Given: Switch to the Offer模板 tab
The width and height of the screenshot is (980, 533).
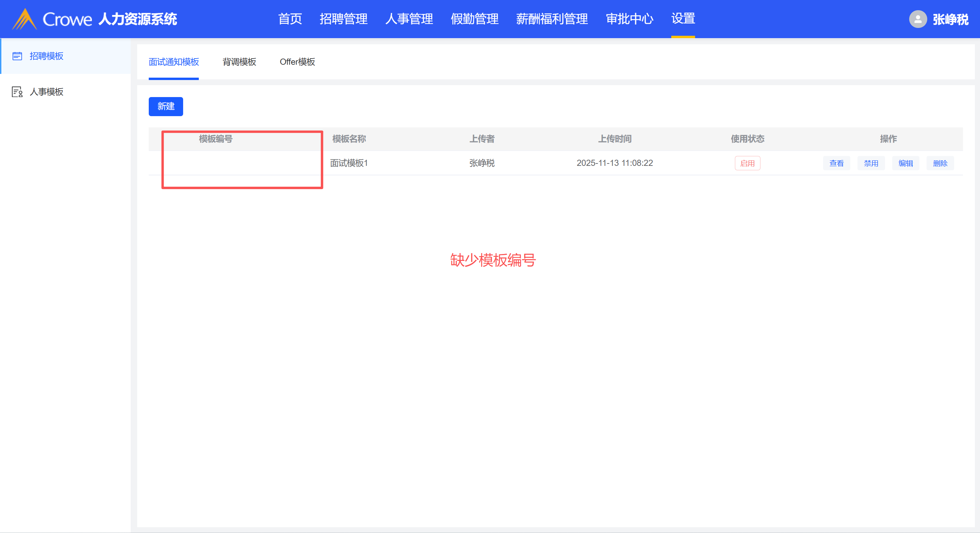Looking at the screenshot, I should coord(297,62).
